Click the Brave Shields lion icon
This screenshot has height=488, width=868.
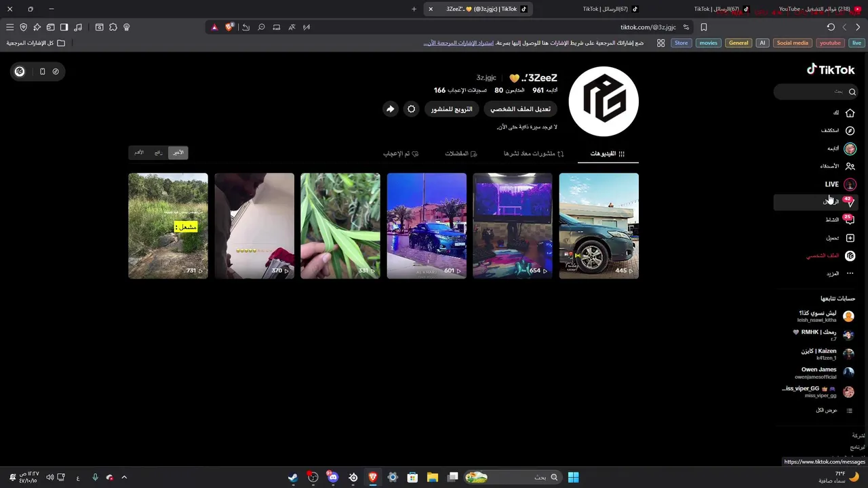[x=229, y=27]
